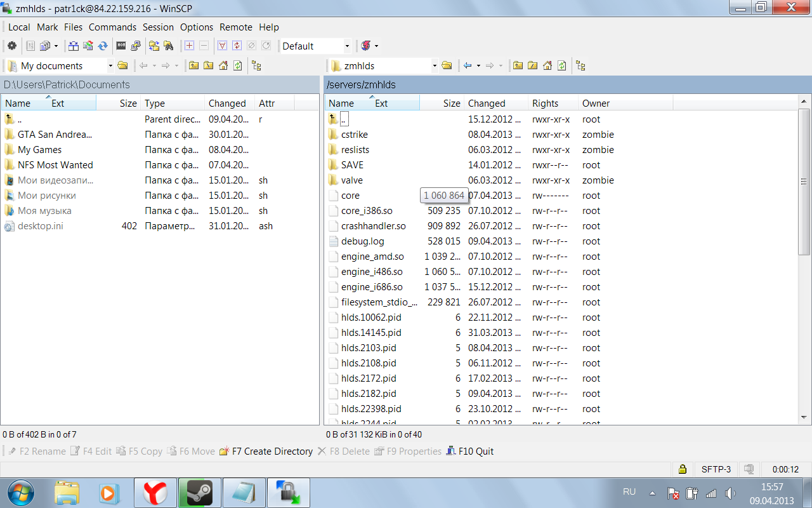812x508 pixels.
Task: Open the Local menu
Action: coord(19,27)
